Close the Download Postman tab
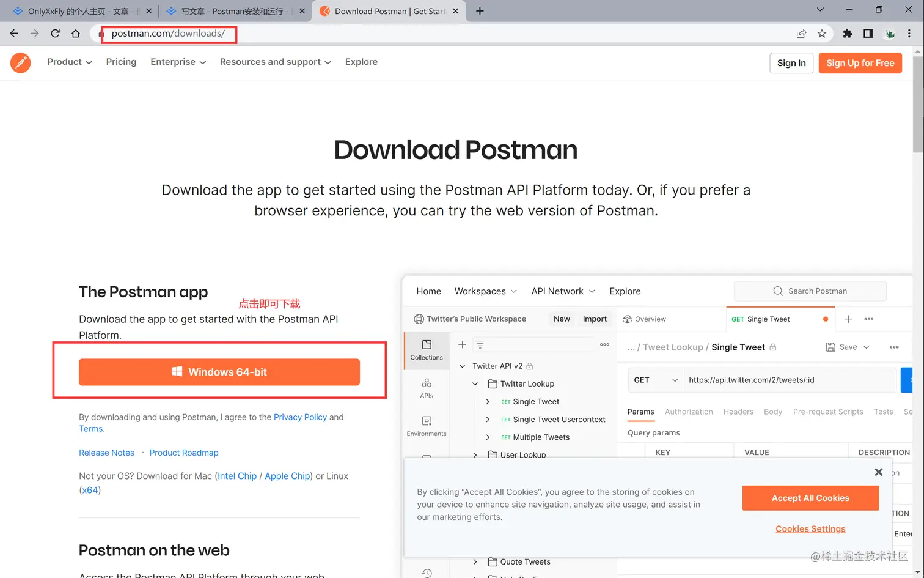This screenshot has width=924, height=578. point(455,11)
